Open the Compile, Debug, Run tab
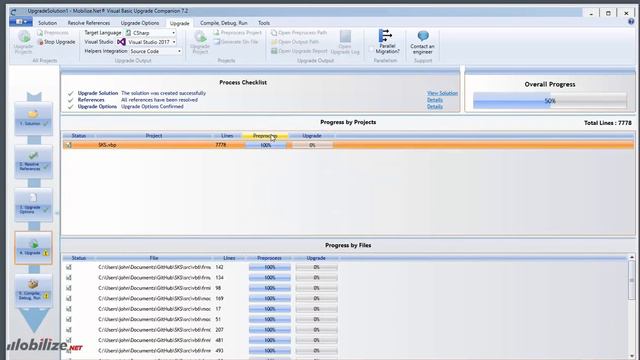The width and height of the screenshot is (640, 360). click(x=224, y=23)
